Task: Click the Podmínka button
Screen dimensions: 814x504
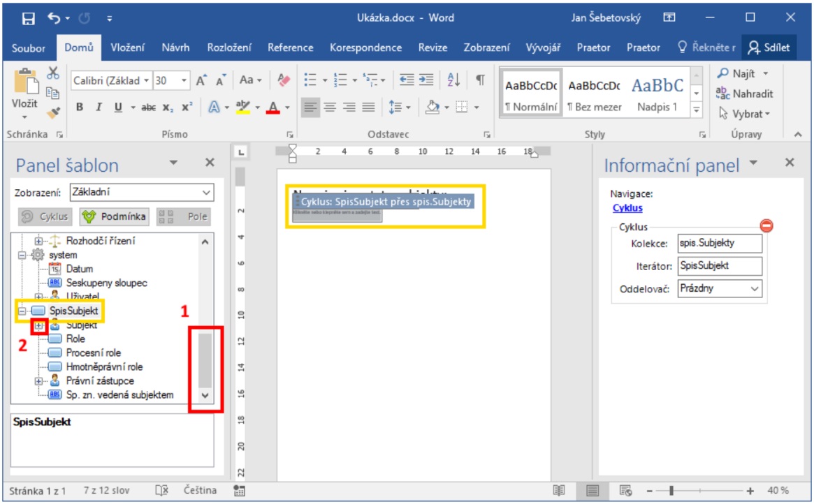Action: (115, 216)
